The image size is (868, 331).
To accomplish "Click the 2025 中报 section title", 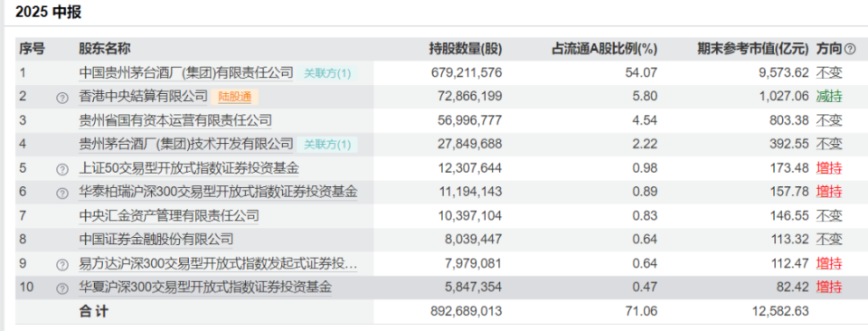I will point(48,13).
